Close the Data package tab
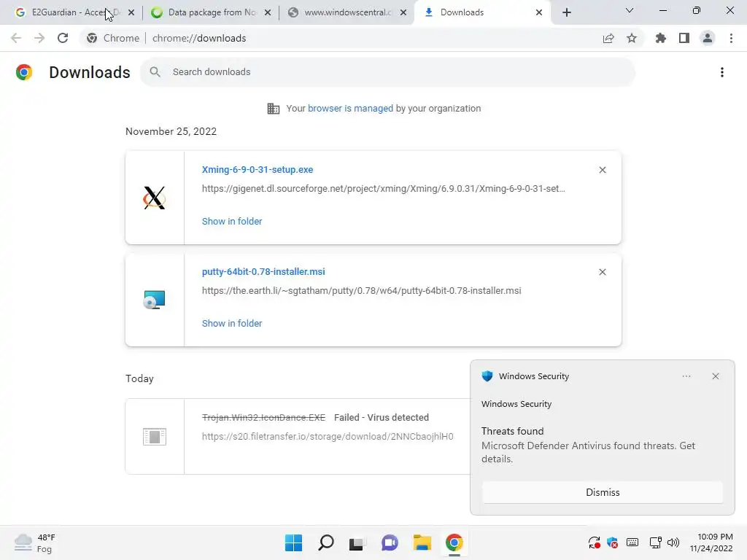The width and height of the screenshot is (747, 560). 268,13
